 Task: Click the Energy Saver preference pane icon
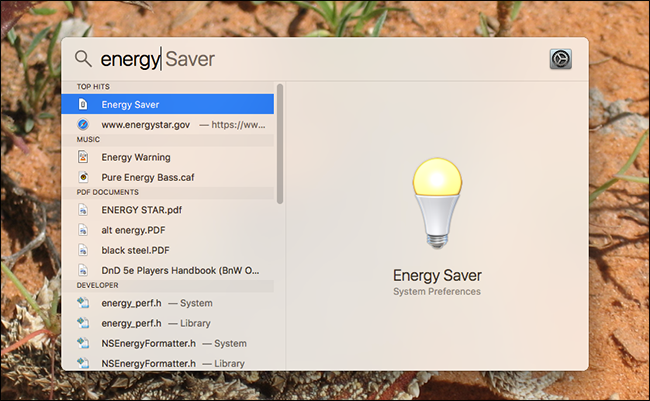click(x=83, y=104)
